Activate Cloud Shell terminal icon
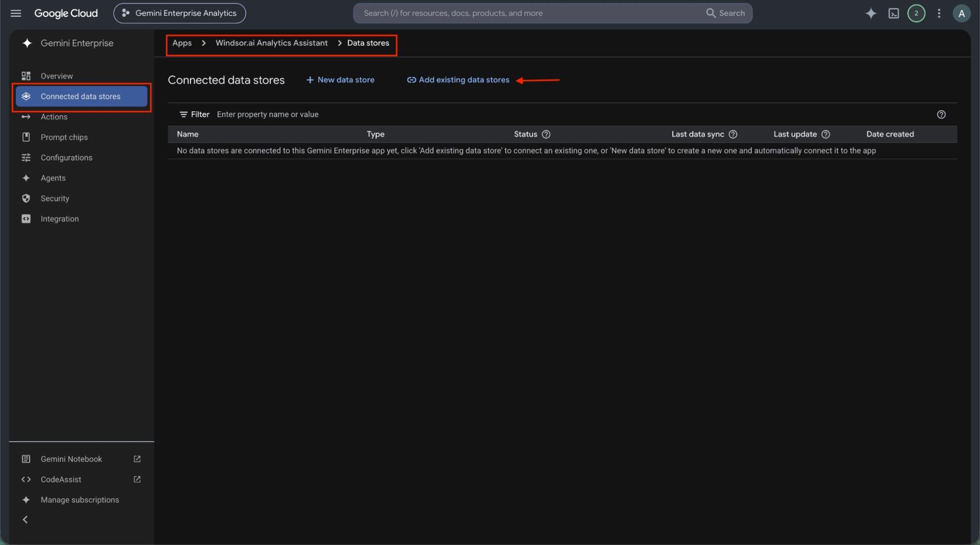This screenshot has height=545, width=980. click(x=893, y=13)
